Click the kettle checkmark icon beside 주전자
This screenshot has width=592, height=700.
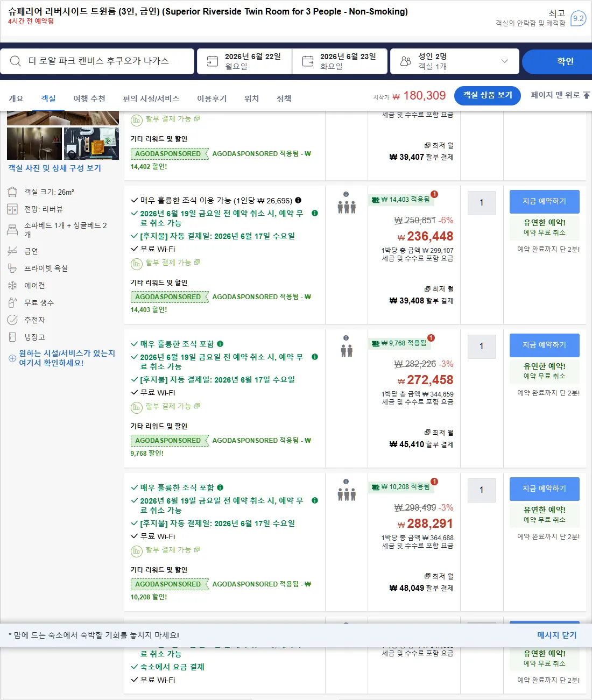12,320
